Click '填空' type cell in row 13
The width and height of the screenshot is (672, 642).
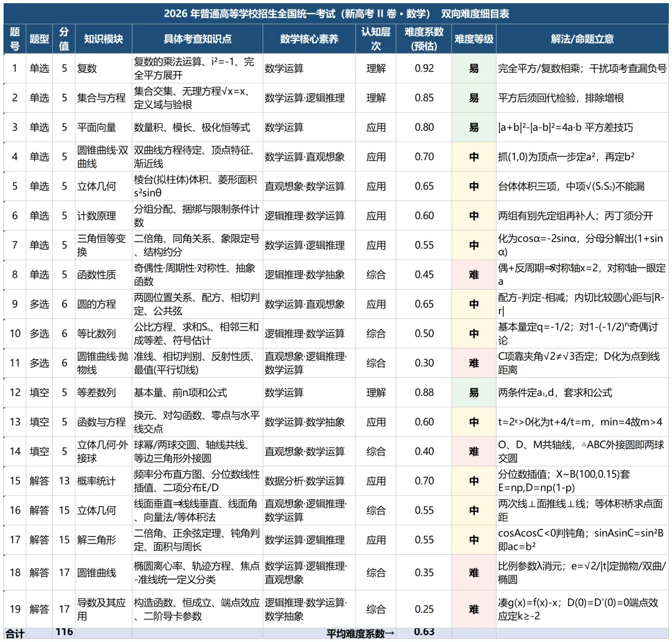point(39,422)
